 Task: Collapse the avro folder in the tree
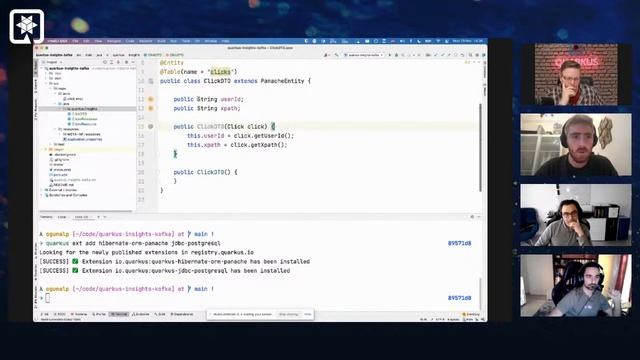[56, 93]
